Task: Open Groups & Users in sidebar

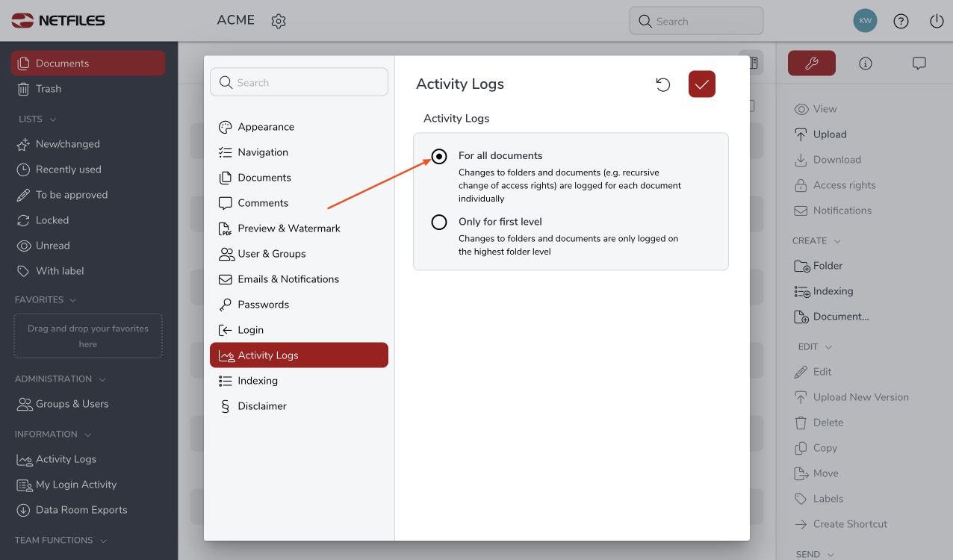Action: [88, 404]
